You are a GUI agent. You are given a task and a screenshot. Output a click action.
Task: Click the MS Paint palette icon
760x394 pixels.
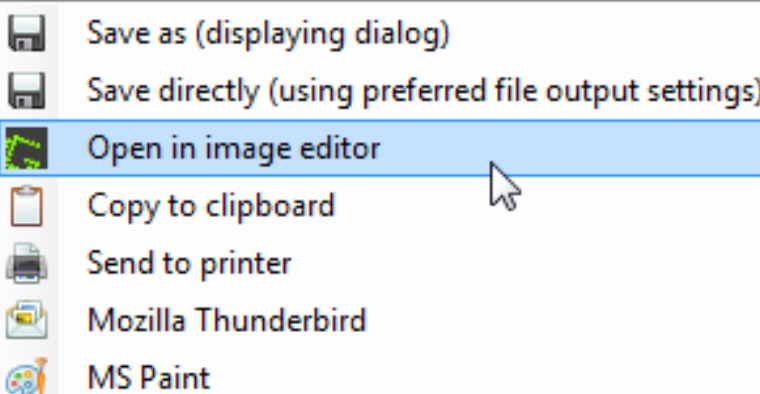(27, 376)
